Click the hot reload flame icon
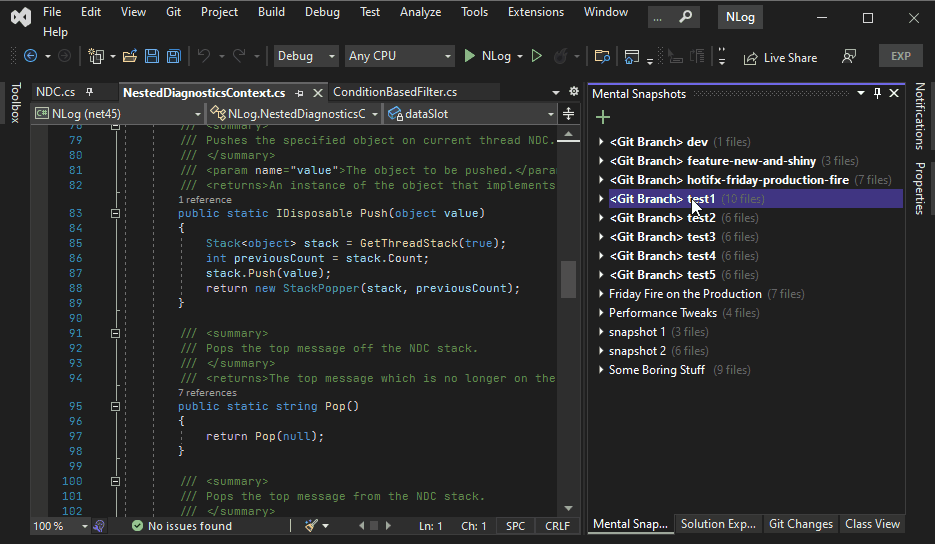Image resolution: width=935 pixels, height=544 pixels. click(560, 56)
